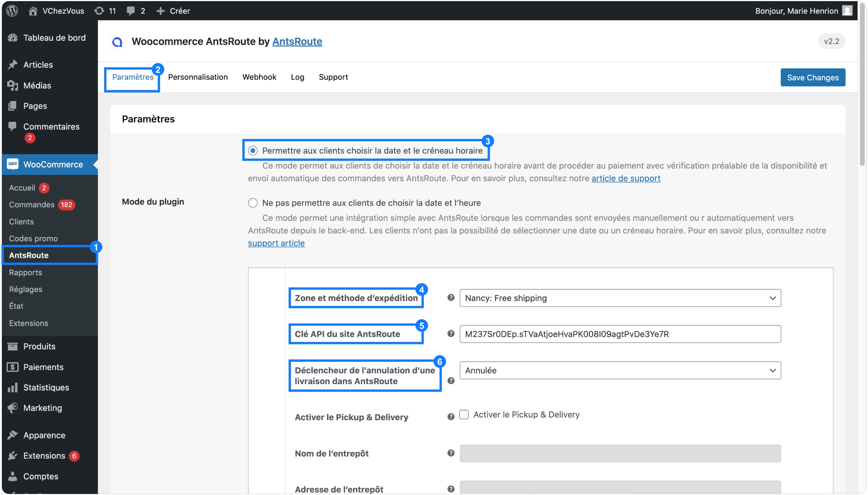Open the Log tab
Image resolution: width=868 pixels, height=495 pixels.
297,77
